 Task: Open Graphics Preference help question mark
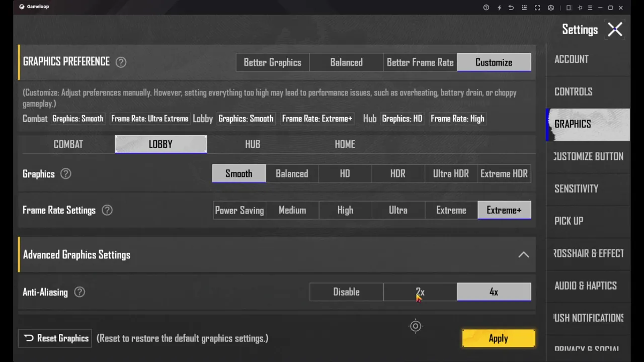point(121,62)
